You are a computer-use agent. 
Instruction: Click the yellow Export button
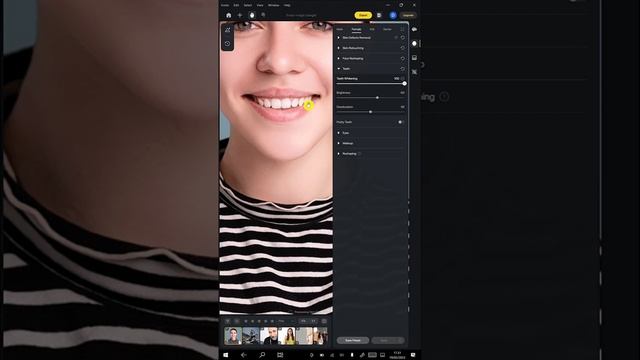(363, 15)
